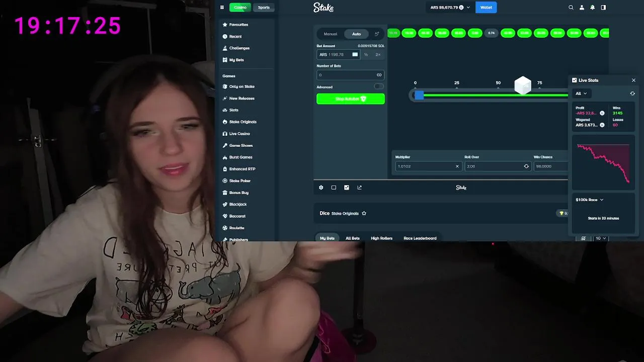Click the Bet Amount input field
The height and width of the screenshot is (362, 644).
pyautogui.click(x=338, y=54)
